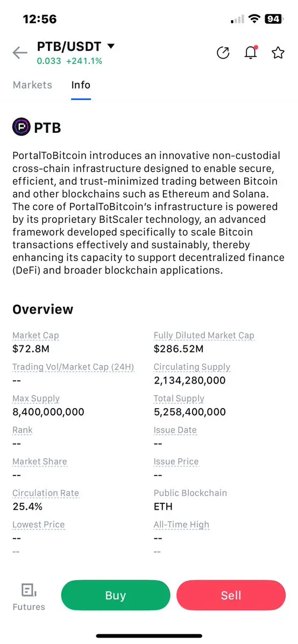
Task: Select the Info tab
Action: (81, 85)
